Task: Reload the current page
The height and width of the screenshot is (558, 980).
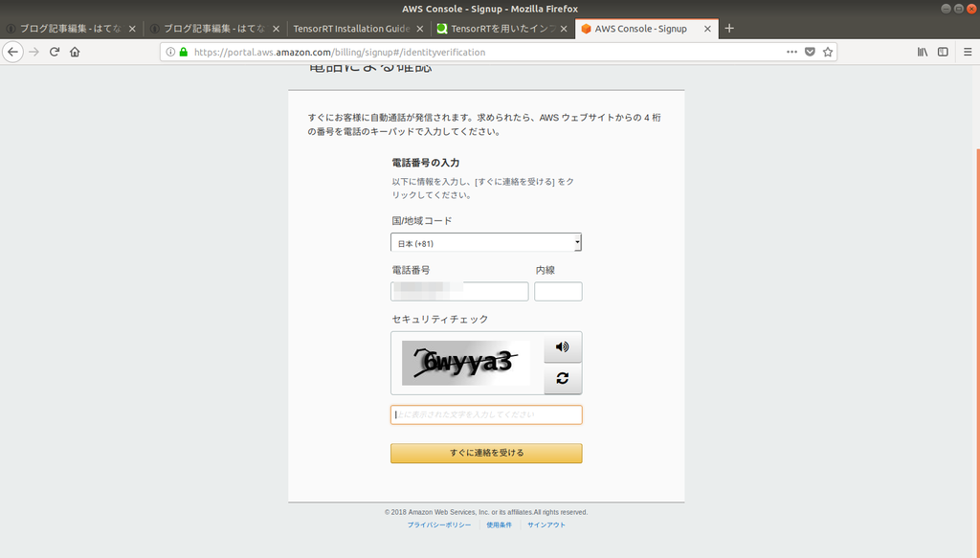Action: click(x=55, y=52)
